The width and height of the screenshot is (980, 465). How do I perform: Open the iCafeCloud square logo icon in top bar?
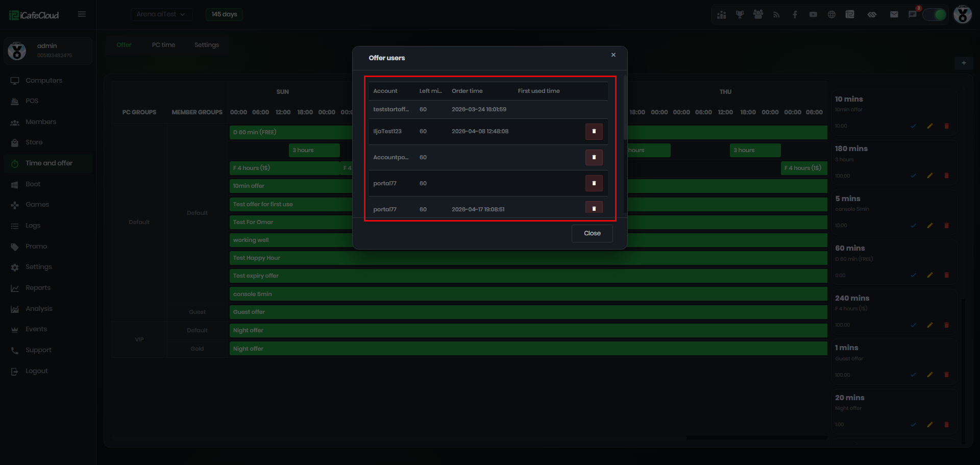(x=850, y=14)
